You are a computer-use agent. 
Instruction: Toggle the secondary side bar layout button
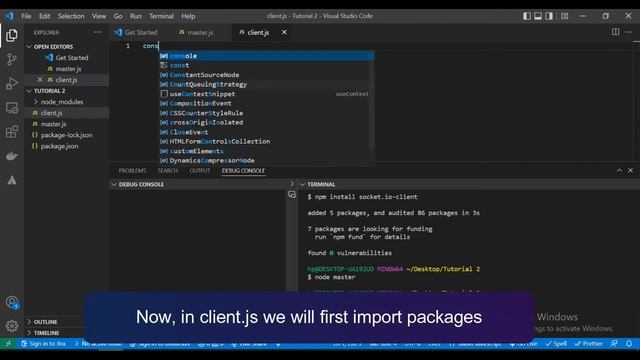[x=549, y=16]
